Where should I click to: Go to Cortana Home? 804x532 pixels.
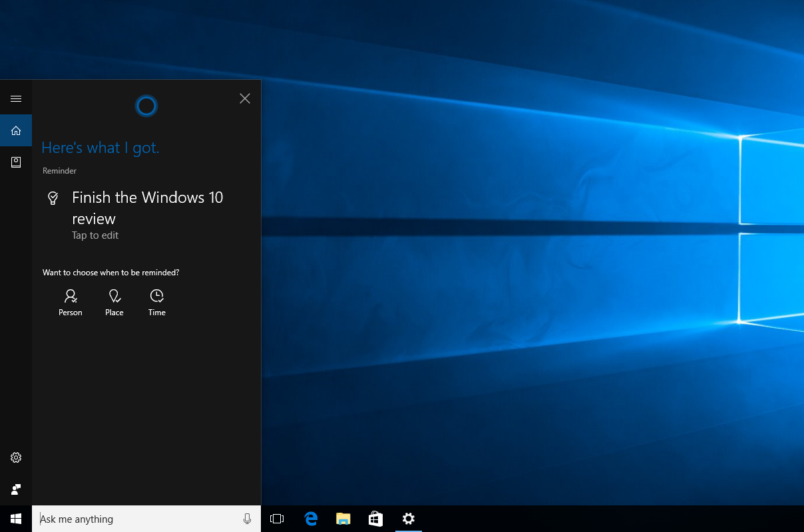click(x=16, y=130)
